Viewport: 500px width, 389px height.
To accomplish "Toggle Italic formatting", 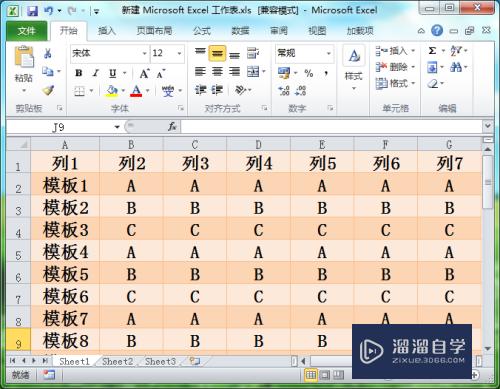I will click(x=96, y=73).
